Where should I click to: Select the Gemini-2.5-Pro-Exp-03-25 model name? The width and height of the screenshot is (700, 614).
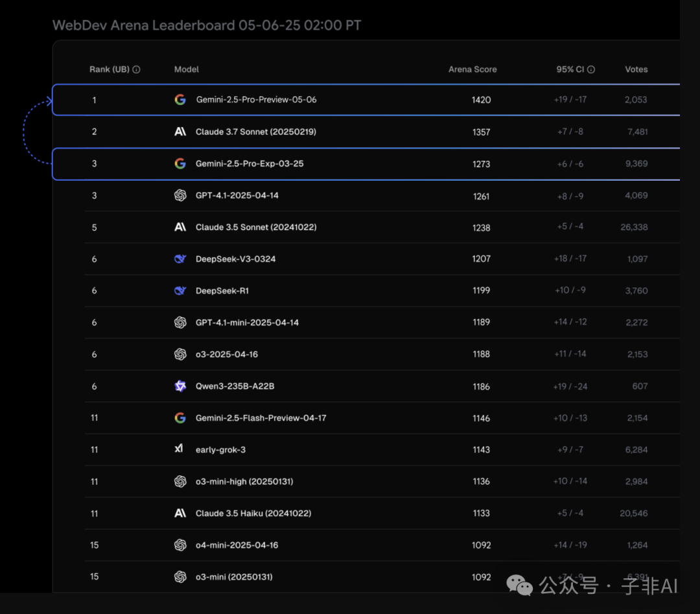(x=250, y=163)
